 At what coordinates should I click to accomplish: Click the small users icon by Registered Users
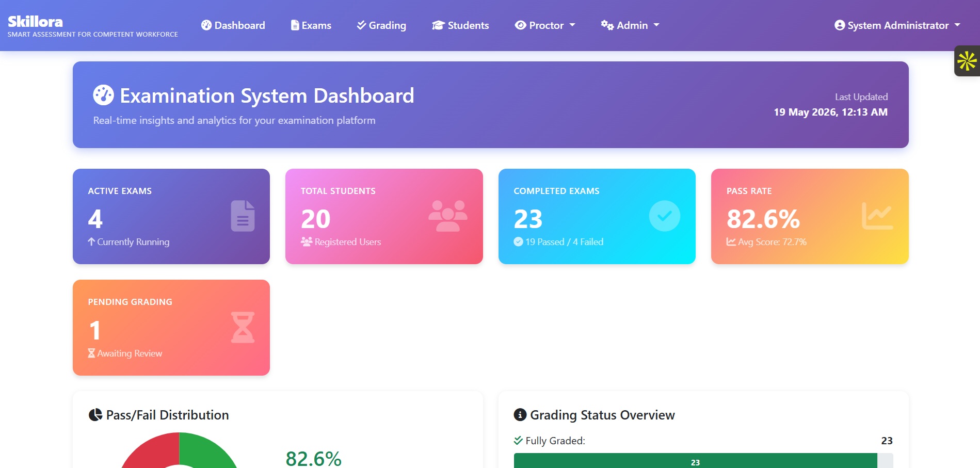click(307, 241)
